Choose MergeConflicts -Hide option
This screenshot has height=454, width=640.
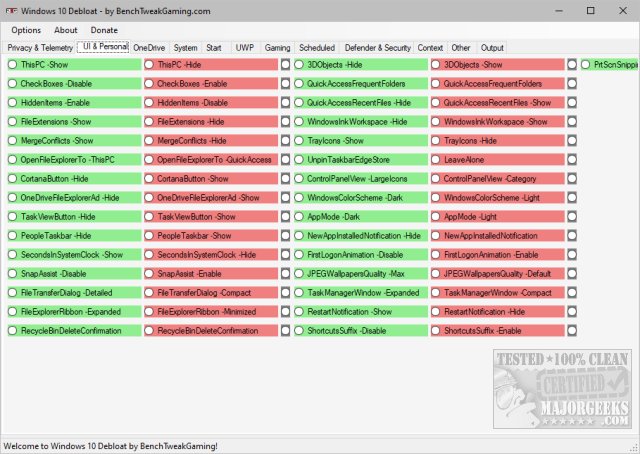coord(211,140)
